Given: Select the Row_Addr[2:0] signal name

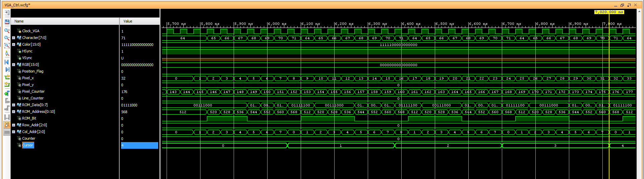Looking at the screenshot, I should 35,125.
